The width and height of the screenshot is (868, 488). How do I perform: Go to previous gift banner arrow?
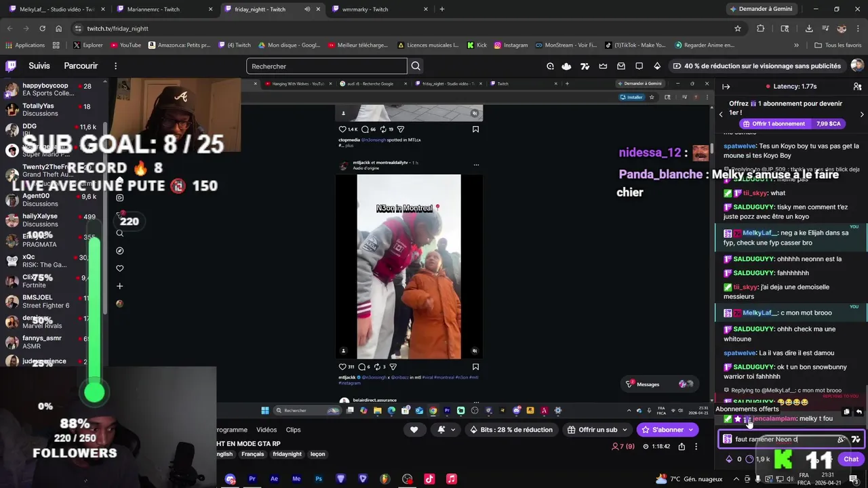click(x=721, y=115)
